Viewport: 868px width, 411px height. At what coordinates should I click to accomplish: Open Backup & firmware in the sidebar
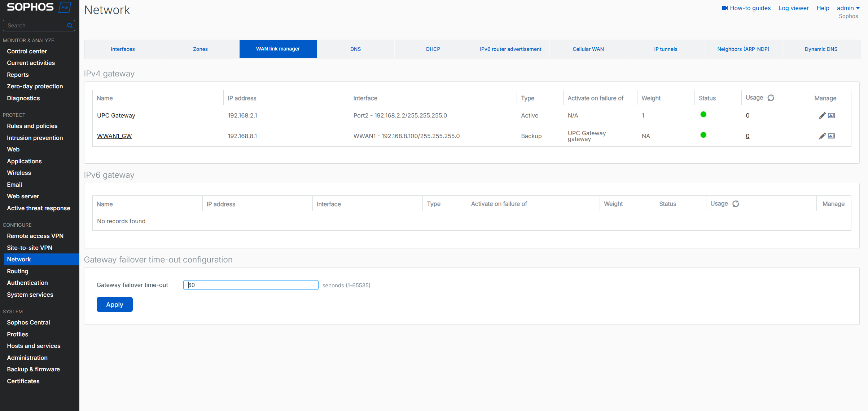coord(33,369)
